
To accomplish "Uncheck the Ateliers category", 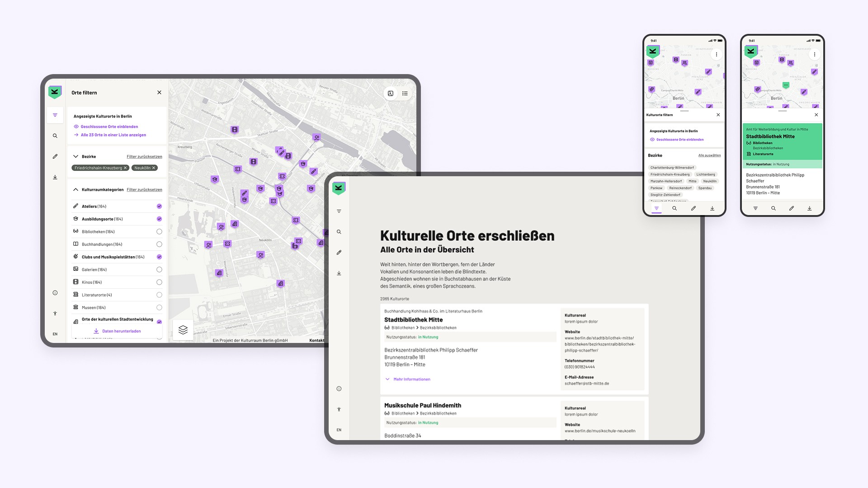I will click(x=159, y=206).
